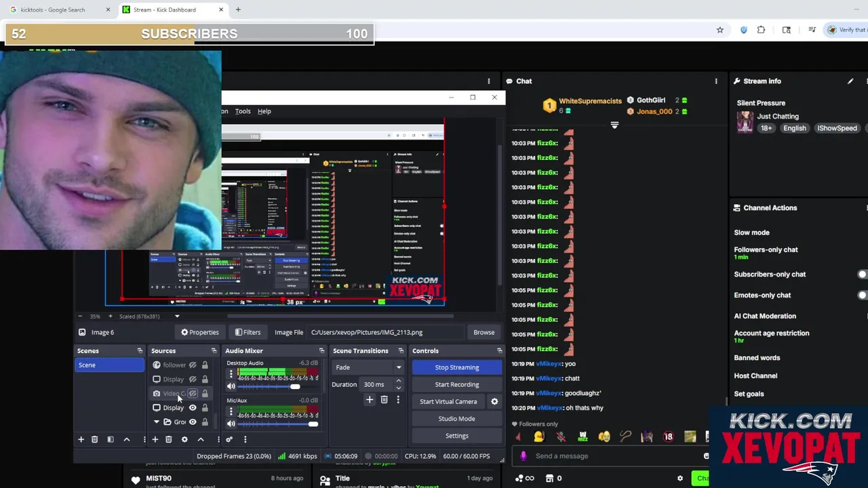The height and width of the screenshot is (488, 868).
Task: Open the Scaled preview zoom dropdown
Action: pos(177,317)
